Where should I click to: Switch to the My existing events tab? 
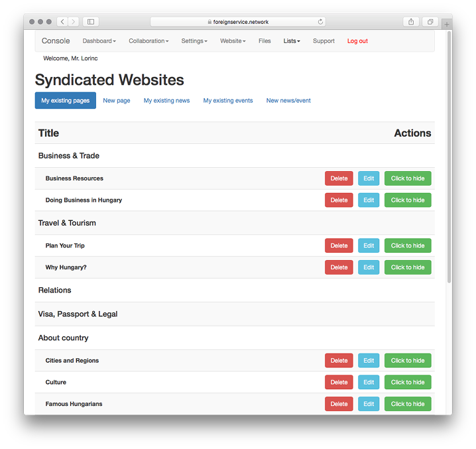tap(228, 101)
